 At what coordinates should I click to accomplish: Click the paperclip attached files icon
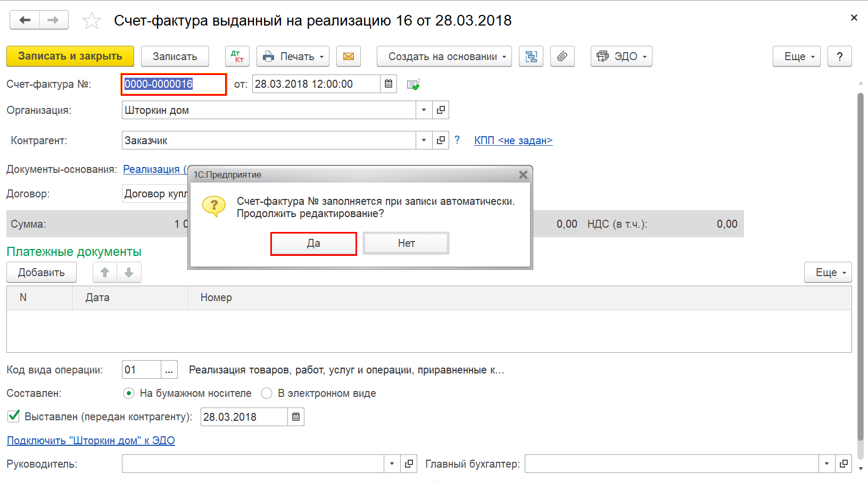point(563,56)
